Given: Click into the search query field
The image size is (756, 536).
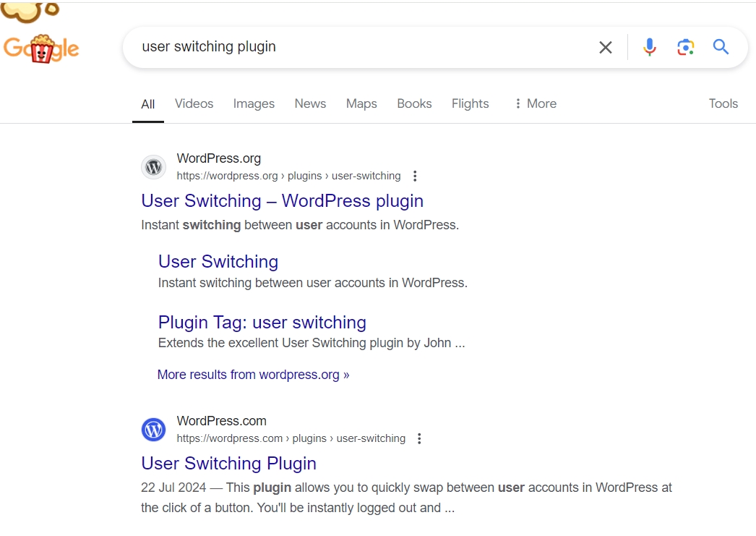Looking at the screenshot, I should (x=361, y=47).
